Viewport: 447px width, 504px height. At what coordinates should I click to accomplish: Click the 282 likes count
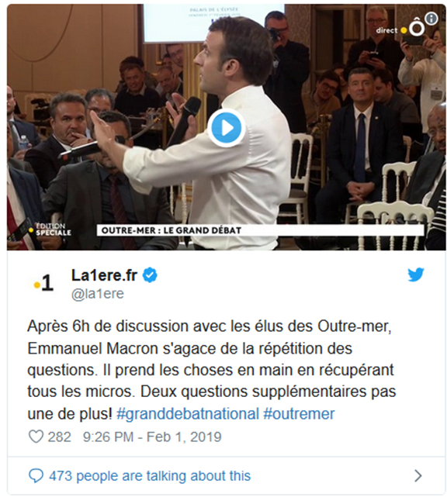[x=60, y=437]
